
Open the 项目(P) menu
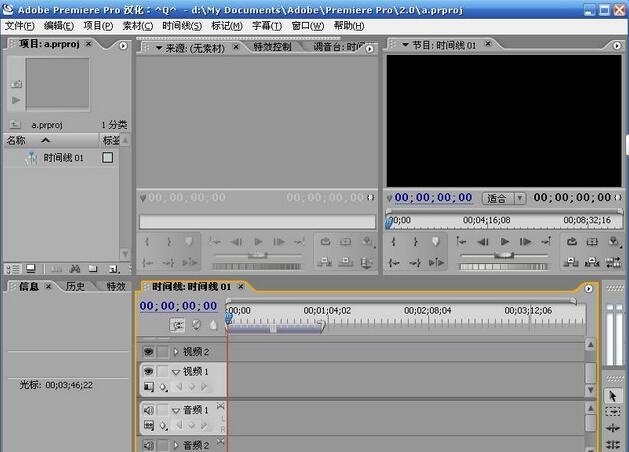(x=98, y=26)
